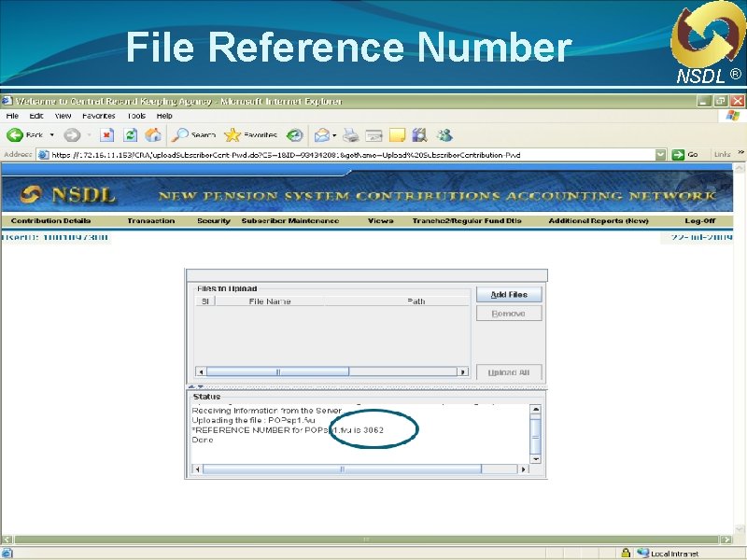Click left arrow of file list scrollbar

tap(201, 371)
